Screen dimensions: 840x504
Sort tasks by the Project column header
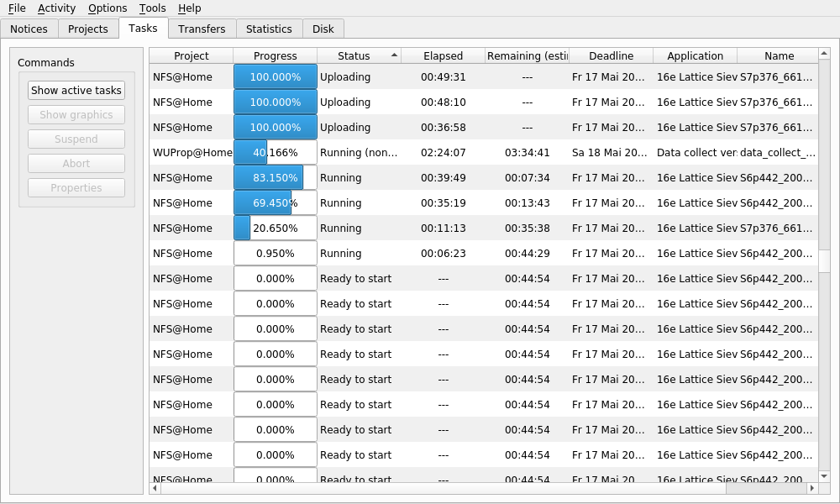pyautogui.click(x=192, y=56)
